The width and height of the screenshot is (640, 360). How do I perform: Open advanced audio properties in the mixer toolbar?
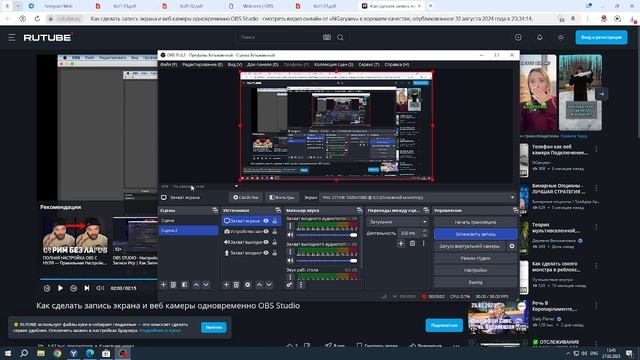pos(289,284)
